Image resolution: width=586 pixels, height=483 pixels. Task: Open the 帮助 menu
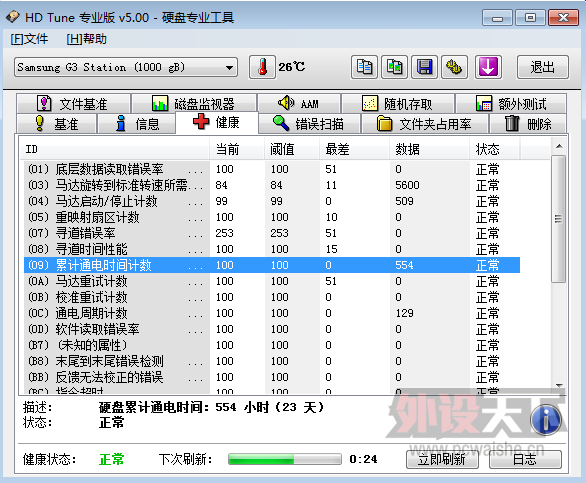86,39
